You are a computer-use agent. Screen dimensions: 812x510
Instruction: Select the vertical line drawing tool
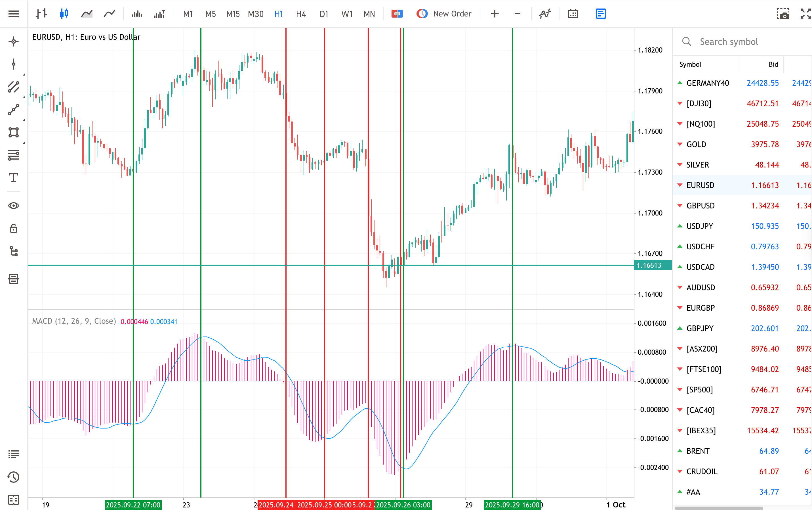14,64
